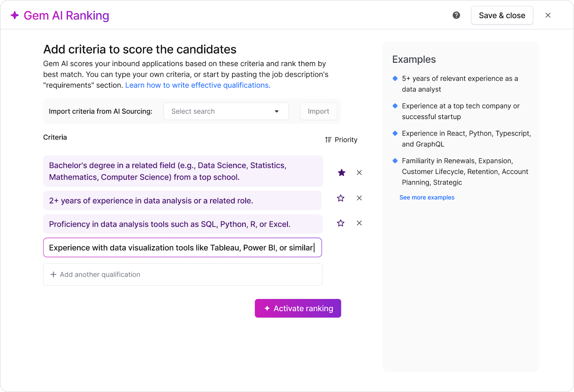Viewport: 574px width, 392px height.
Task: Click the Import button
Action: tap(318, 112)
